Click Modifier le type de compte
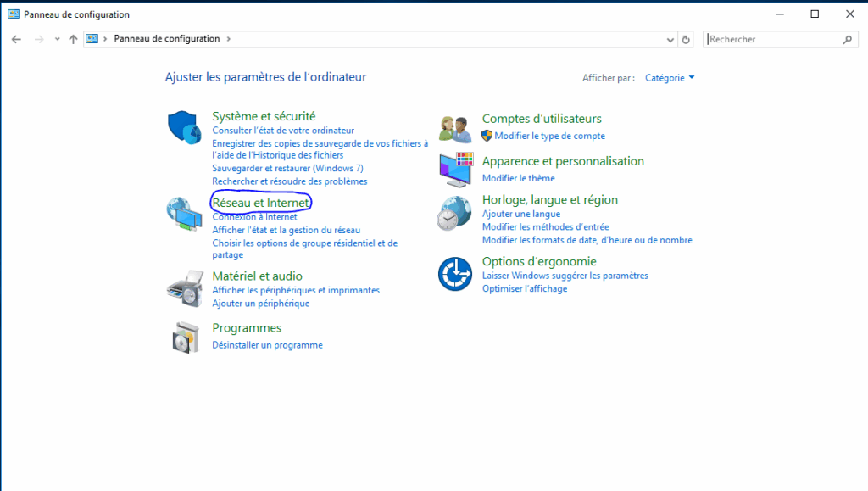Viewport: 868px width, 491px height. coord(549,136)
